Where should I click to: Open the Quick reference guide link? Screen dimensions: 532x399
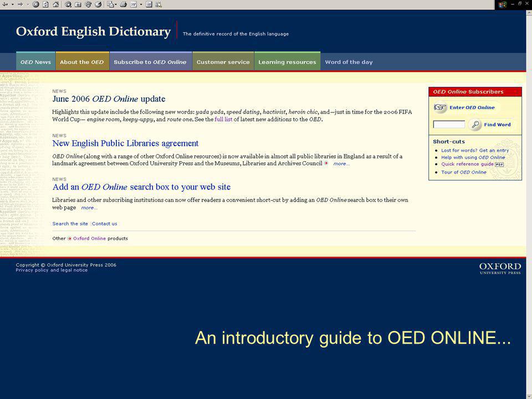(467, 164)
